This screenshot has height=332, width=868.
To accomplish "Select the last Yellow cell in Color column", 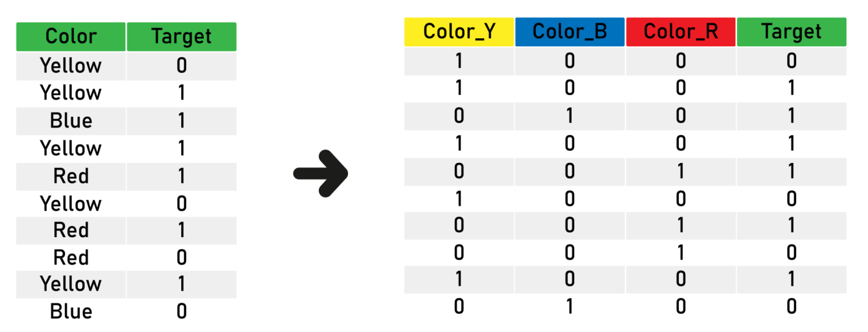I will (71, 284).
